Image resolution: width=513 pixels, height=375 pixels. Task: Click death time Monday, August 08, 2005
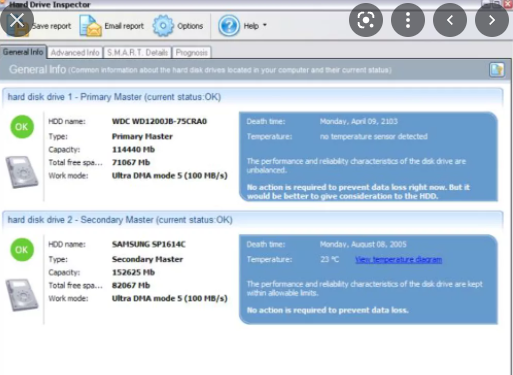pyautogui.click(x=363, y=244)
